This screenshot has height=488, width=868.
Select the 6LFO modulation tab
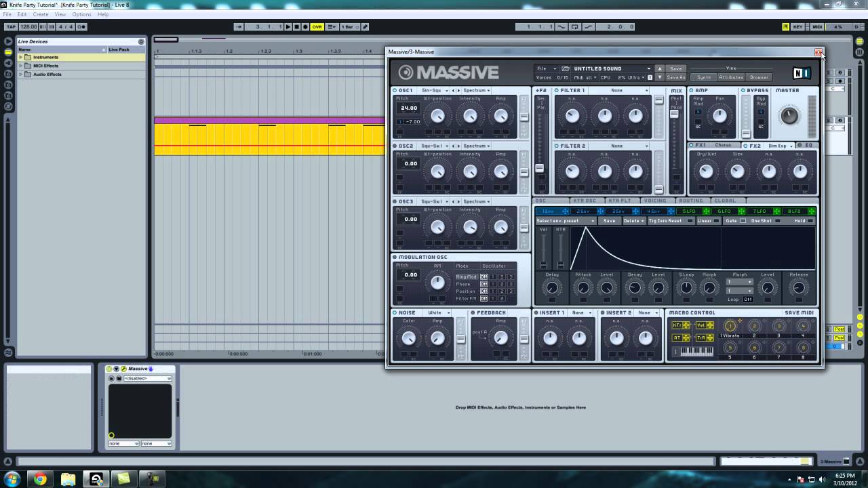click(724, 211)
